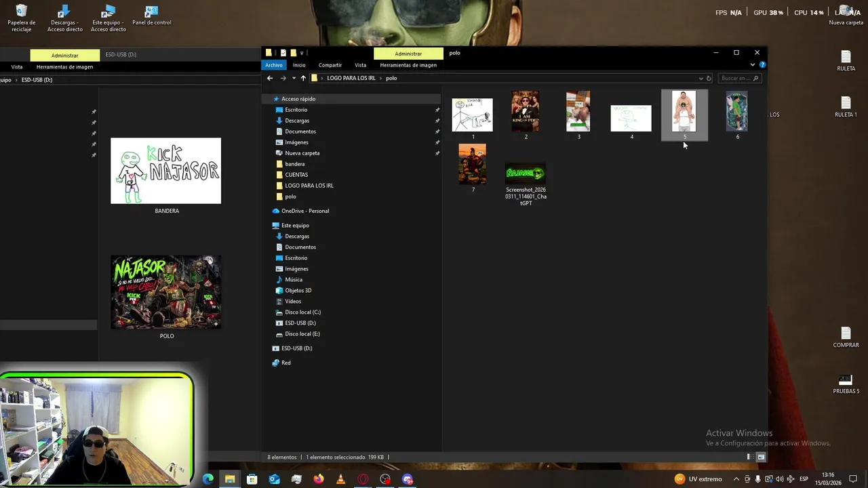Open the CUENTAS folder in sidebar
Image resolution: width=868 pixels, height=488 pixels.
296,175
